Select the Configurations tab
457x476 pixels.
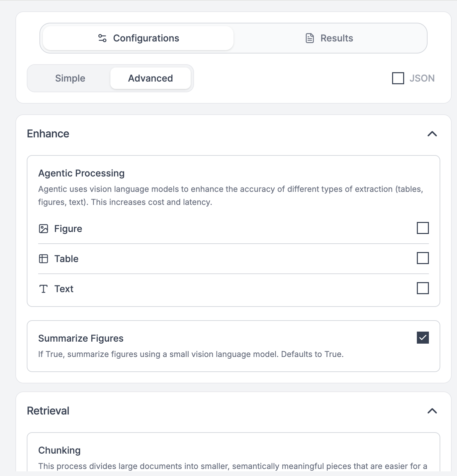click(x=138, y=38)
